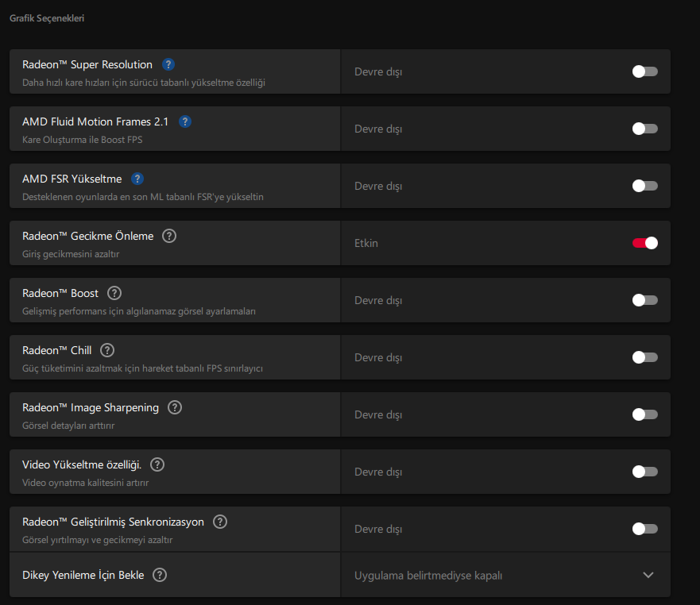The width and height of the screenshot is (700, 605).
Task: Enable the Radeon Super Resolution toggle
Action: coord(644,71)
